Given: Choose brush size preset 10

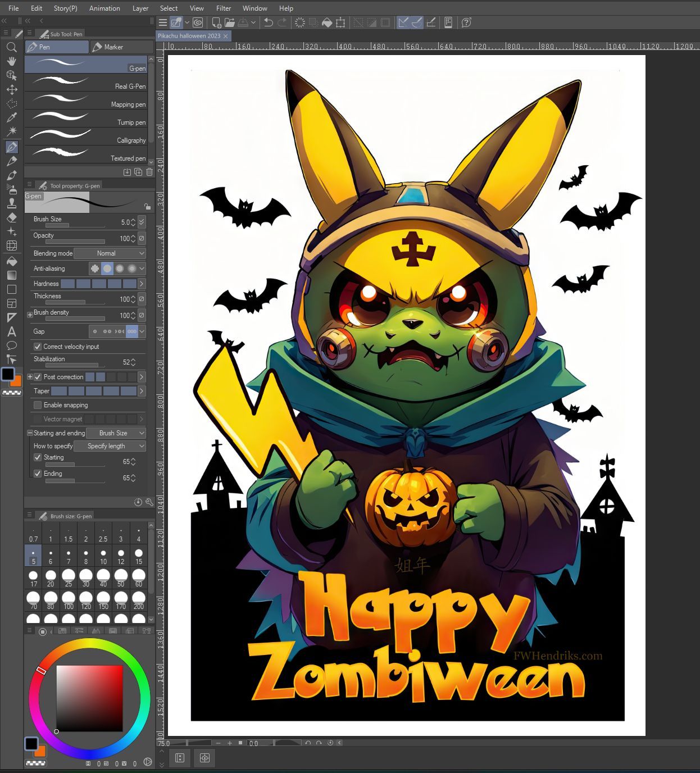Looking at the screenshot, I should pos(103,556).
